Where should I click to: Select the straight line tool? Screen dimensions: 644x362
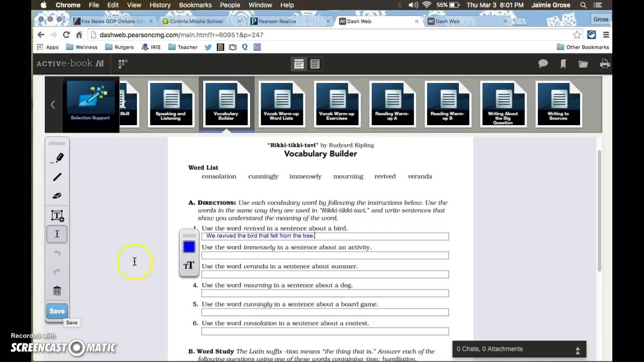point(57,177)
